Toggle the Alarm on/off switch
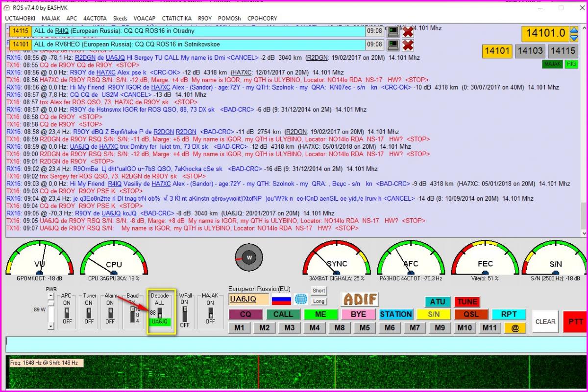588x392 pixels. coord(110,312)
